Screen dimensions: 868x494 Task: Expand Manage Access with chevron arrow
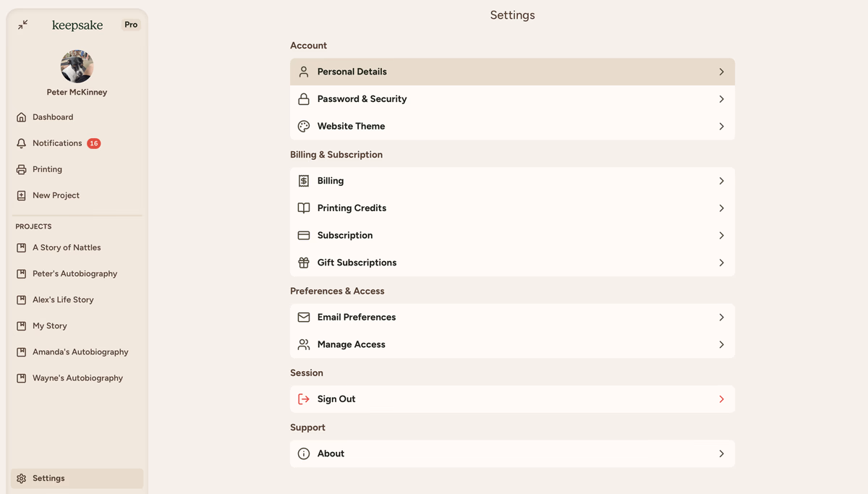pos(721,345)
